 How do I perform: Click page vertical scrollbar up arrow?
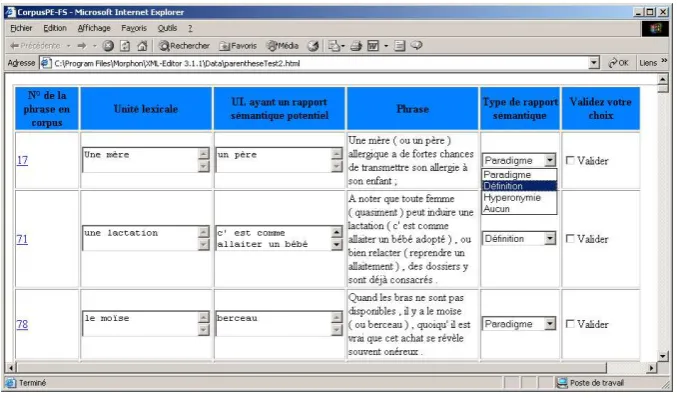(x=663, y=79)
